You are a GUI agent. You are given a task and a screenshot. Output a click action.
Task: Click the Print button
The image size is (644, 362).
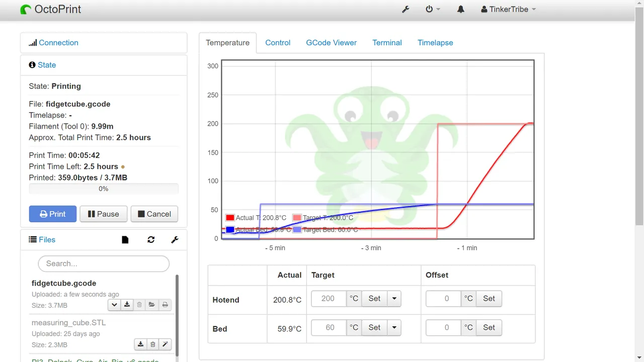53,214
